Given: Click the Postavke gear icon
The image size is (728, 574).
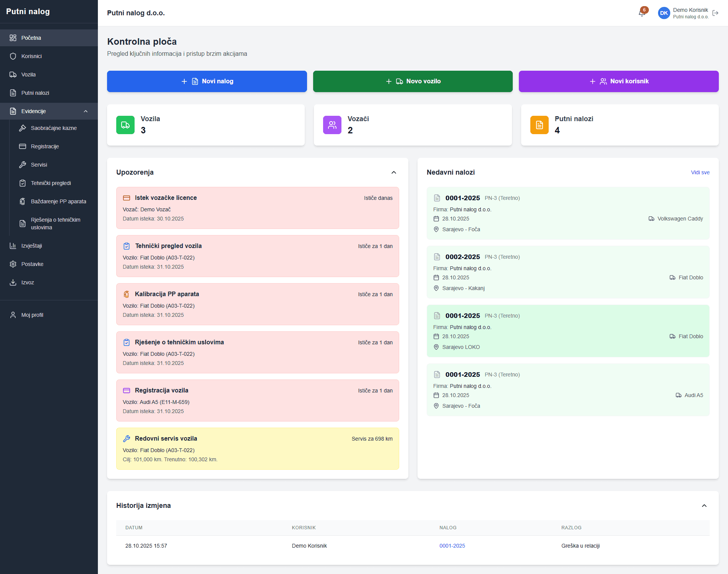Looking at the screenshot, I should point(13,264).
